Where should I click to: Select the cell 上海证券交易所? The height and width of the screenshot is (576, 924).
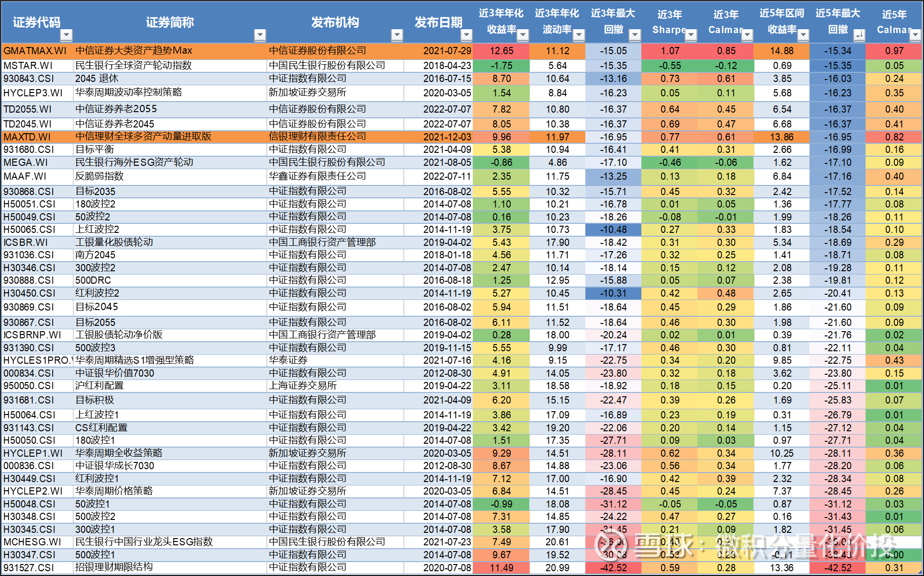pyautogui.click(x=335, y=386)
